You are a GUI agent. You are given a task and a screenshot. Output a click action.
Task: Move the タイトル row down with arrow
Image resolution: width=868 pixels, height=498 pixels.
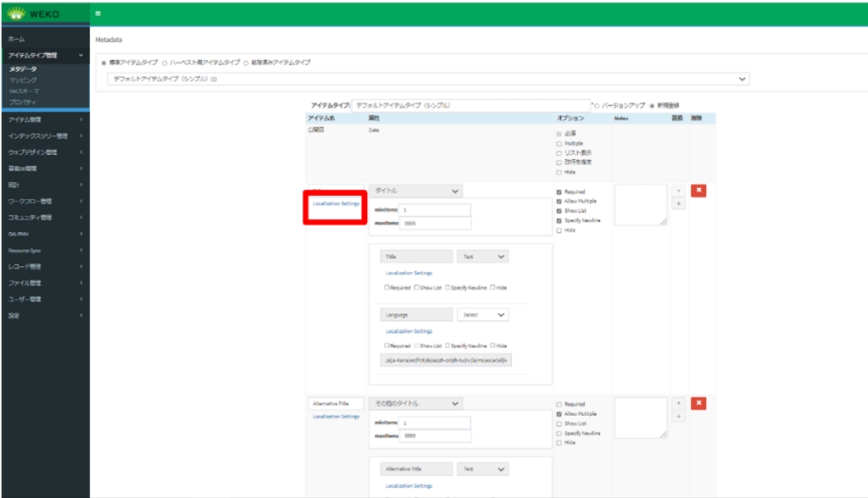coord(678,204)
